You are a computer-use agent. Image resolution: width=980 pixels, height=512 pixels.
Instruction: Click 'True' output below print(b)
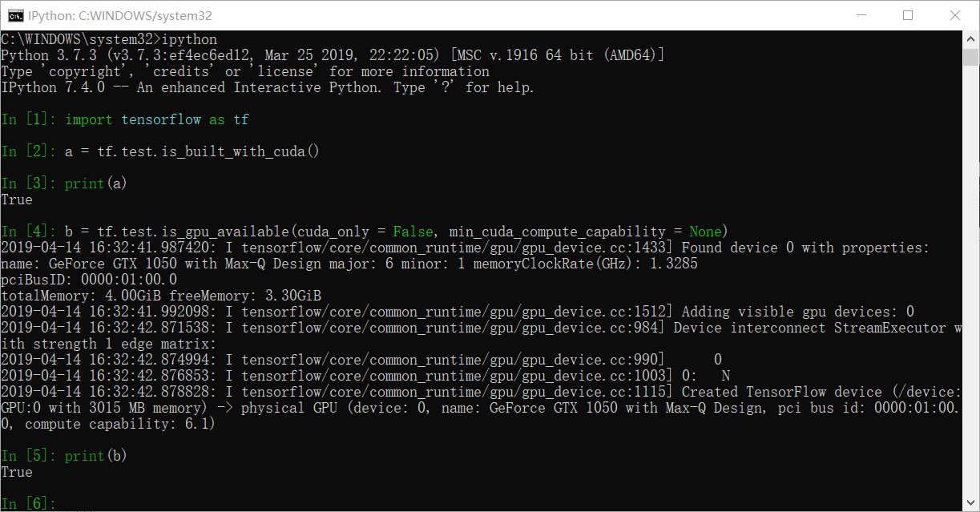(17, 472)
